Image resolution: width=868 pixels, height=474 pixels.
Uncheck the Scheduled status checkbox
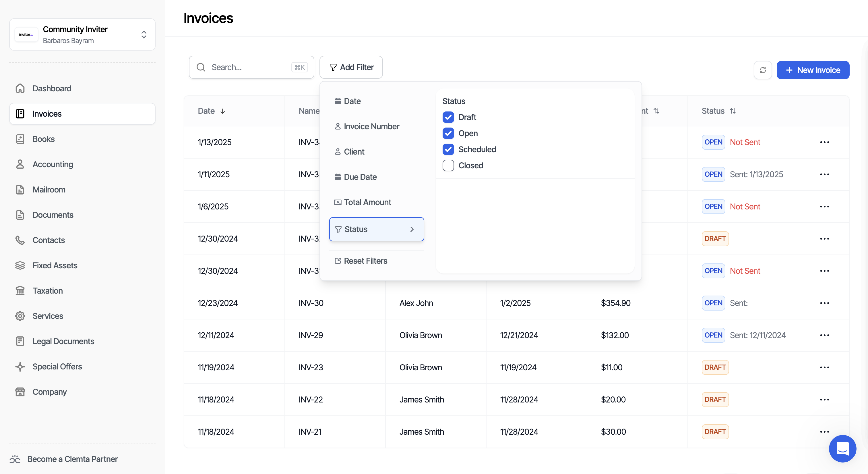(448, 149)
